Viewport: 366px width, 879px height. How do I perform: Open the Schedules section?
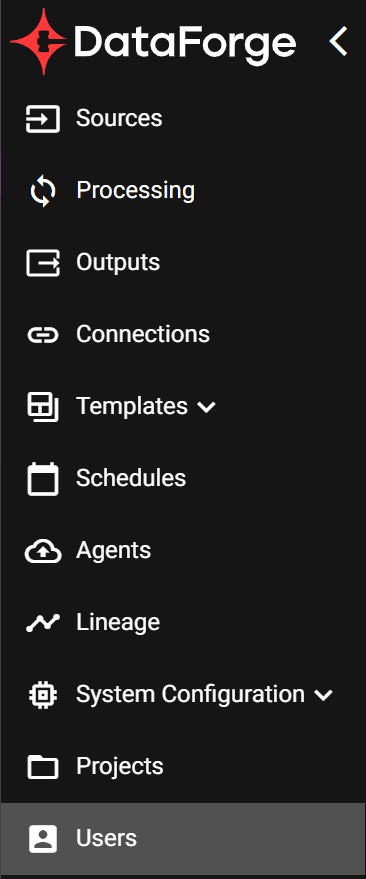[183, 479]
